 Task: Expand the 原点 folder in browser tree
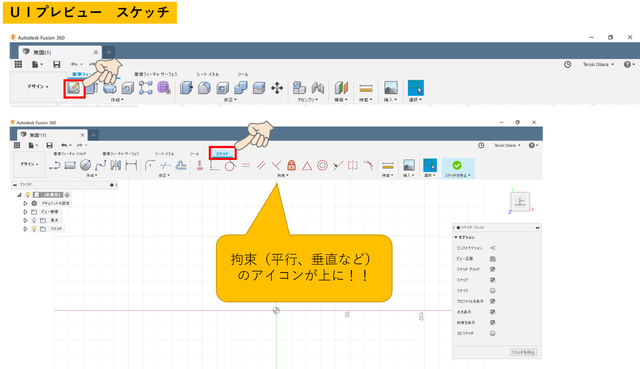25,220
